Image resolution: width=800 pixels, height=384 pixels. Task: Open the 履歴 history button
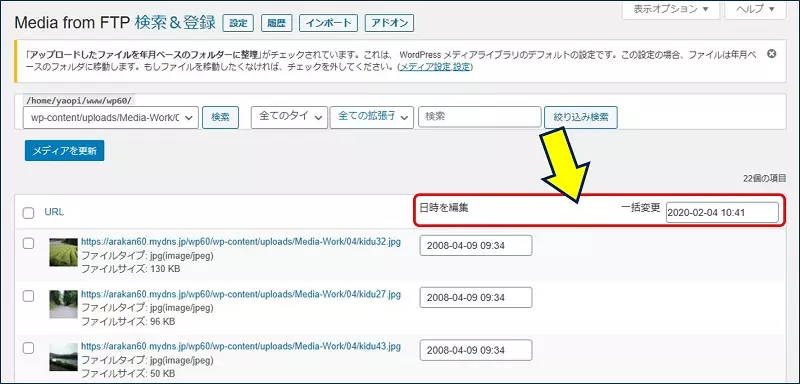coord(276,23)
